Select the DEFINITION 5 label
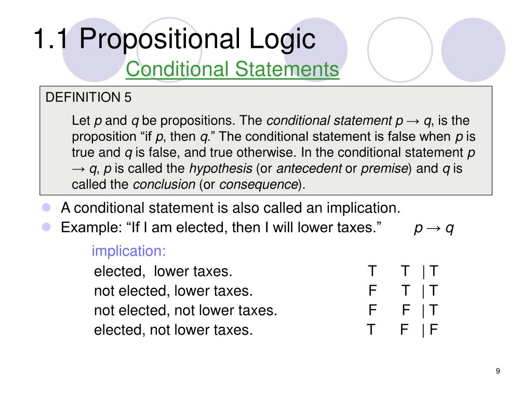 pyautogui.click(x=88, y=97)
